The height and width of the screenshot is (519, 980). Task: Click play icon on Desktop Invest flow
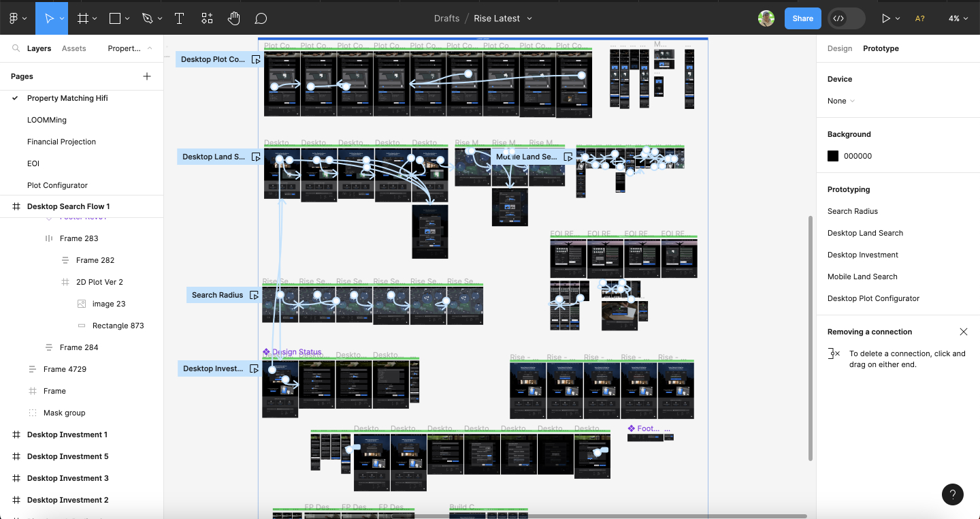coord(254,368)
